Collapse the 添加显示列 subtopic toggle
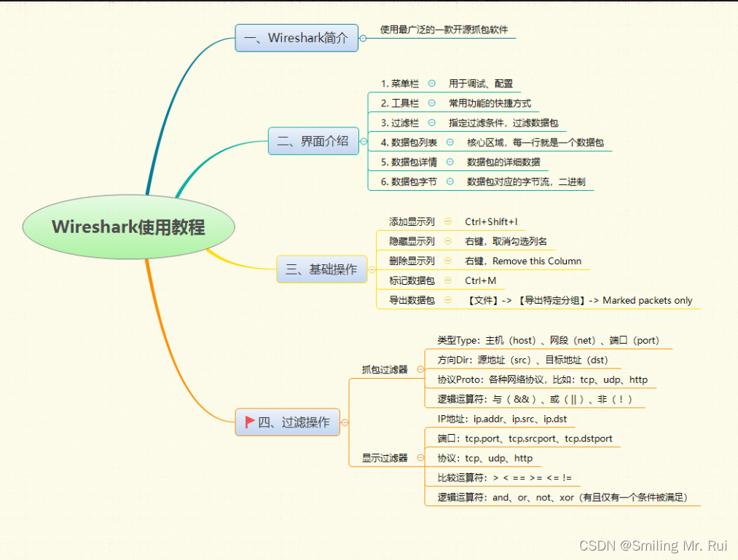 coord(448,221)
